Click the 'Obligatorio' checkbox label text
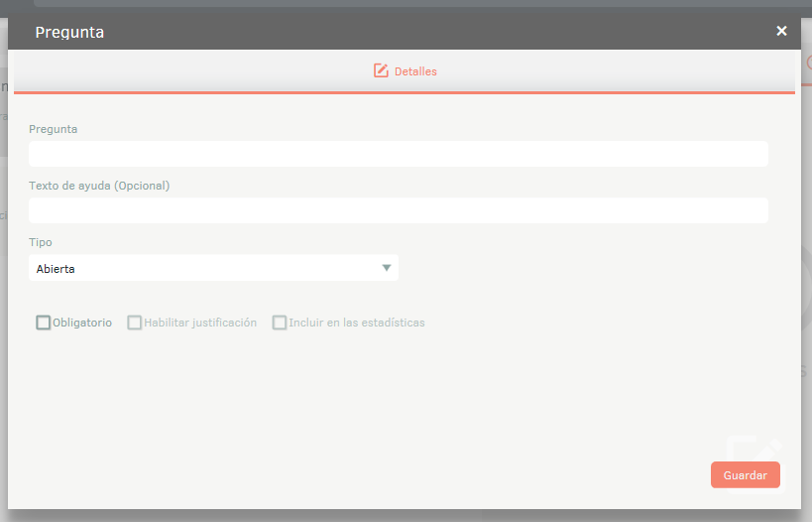The image size is (812, 522). click(x=82, y=323)
